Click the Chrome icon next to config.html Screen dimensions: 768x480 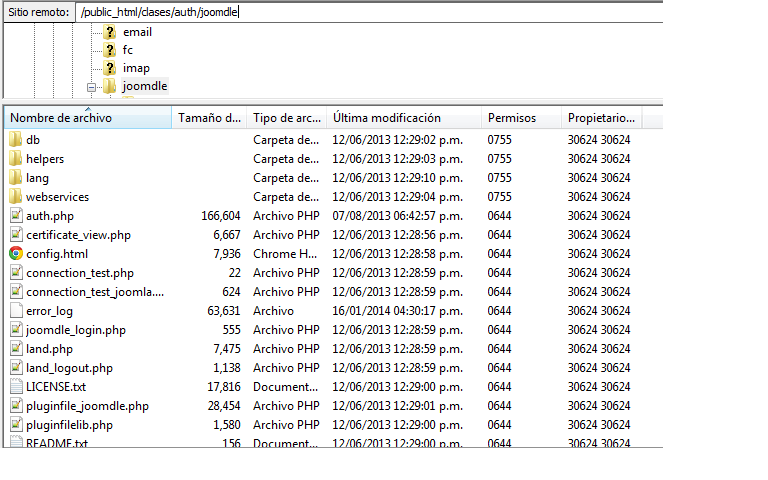pyautogui.click(x=16, y=254)
